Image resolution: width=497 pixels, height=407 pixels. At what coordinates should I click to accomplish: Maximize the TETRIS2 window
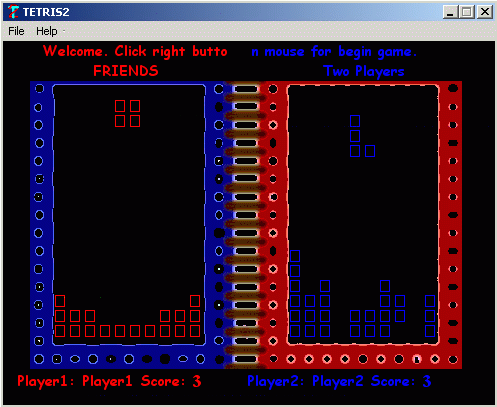coord(467,12)
